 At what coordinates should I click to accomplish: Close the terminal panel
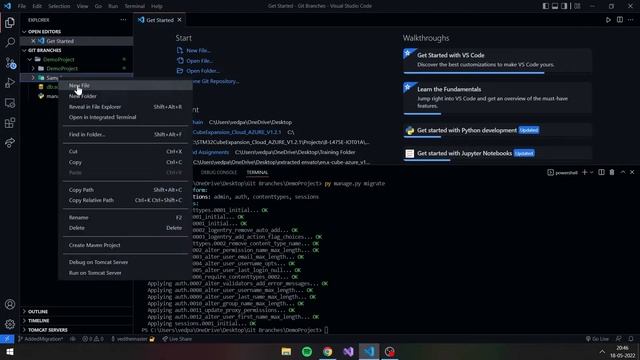[632, 172]
